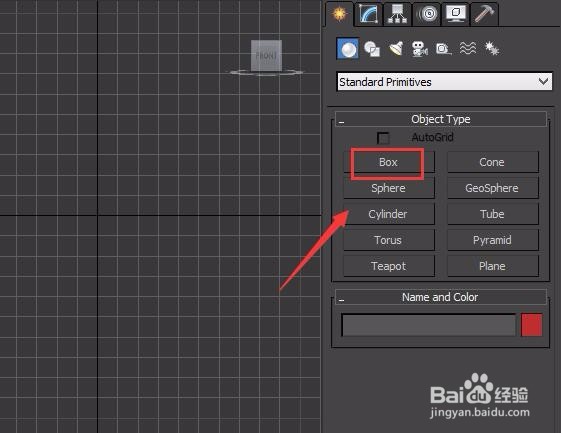The image size is (561, 433).
Task: Open the Hierarchy panel tab
Action: click(x=397, y=14)
